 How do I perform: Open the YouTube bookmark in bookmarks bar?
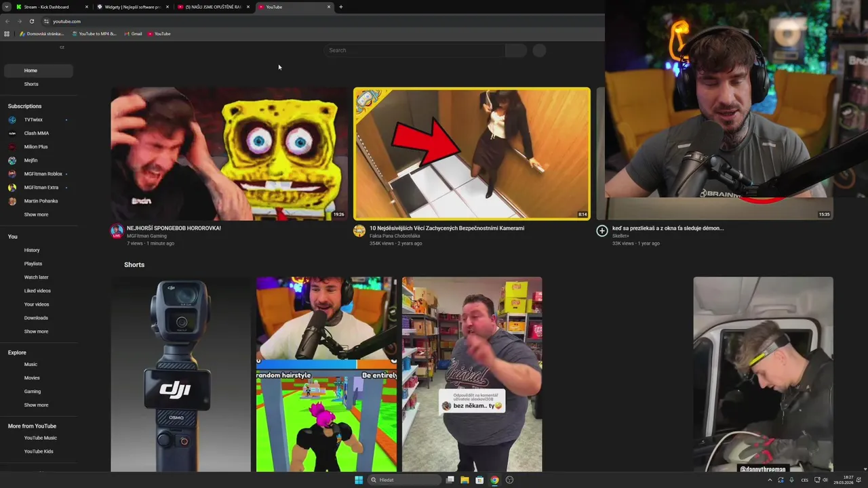click(x=159, y=34)
